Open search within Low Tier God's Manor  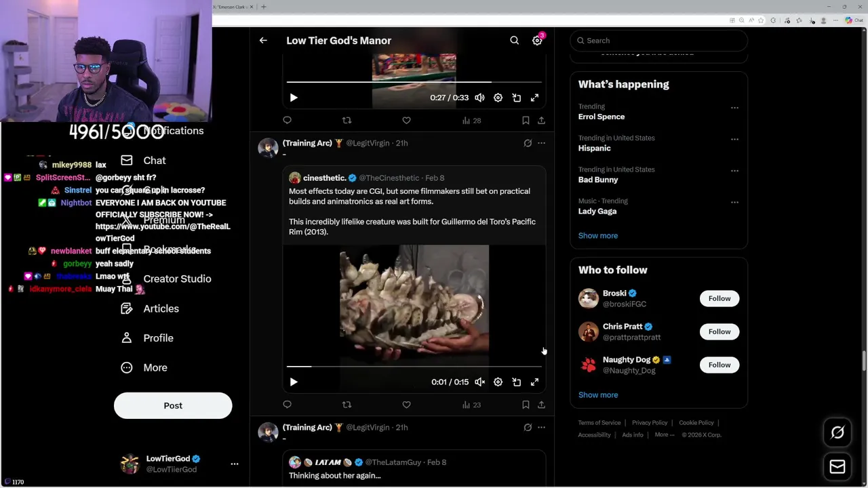pos(514,41)
